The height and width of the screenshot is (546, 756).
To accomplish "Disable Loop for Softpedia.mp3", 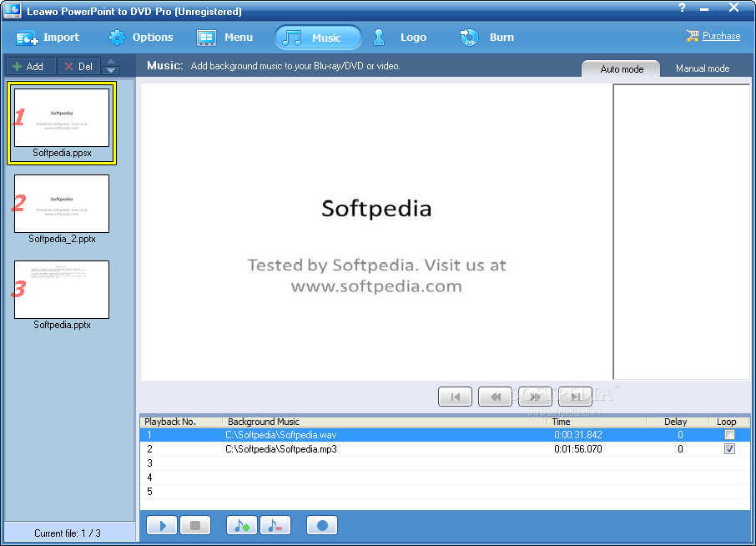I will pyautogui.click(x=729, y=449).
